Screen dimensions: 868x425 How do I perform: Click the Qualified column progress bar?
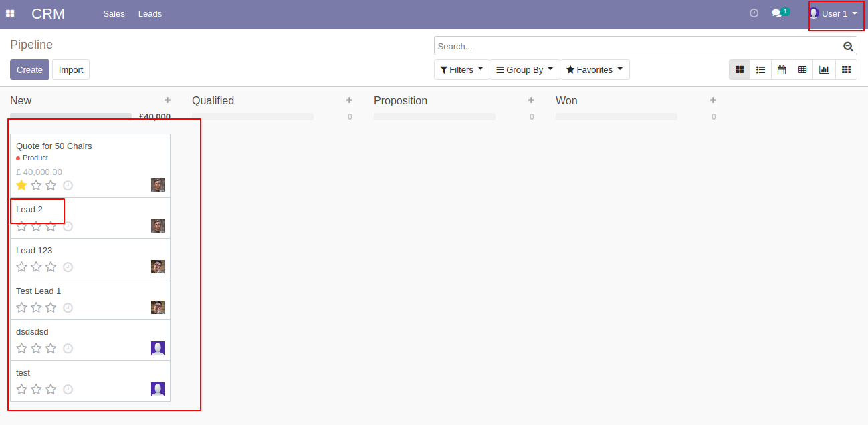tap(253, 116)
